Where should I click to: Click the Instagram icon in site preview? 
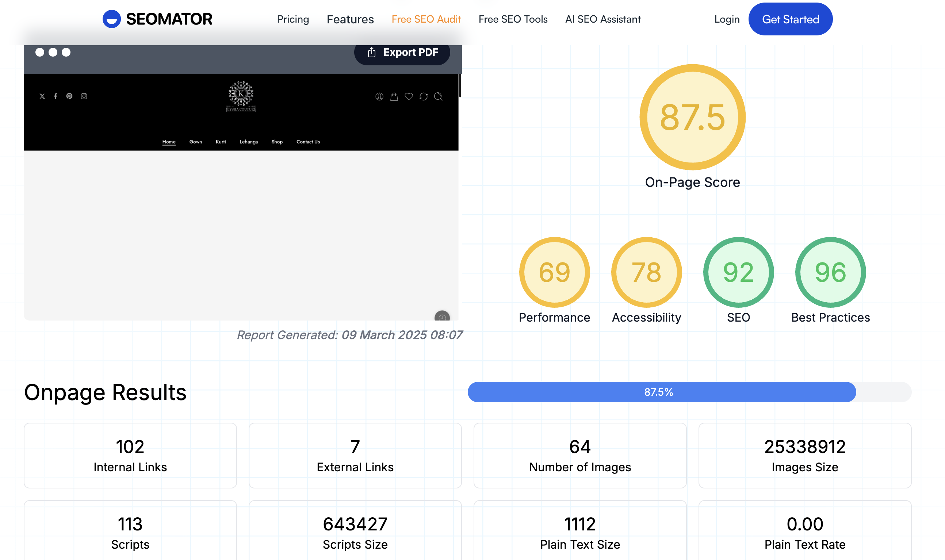click(x=84, y=96)
